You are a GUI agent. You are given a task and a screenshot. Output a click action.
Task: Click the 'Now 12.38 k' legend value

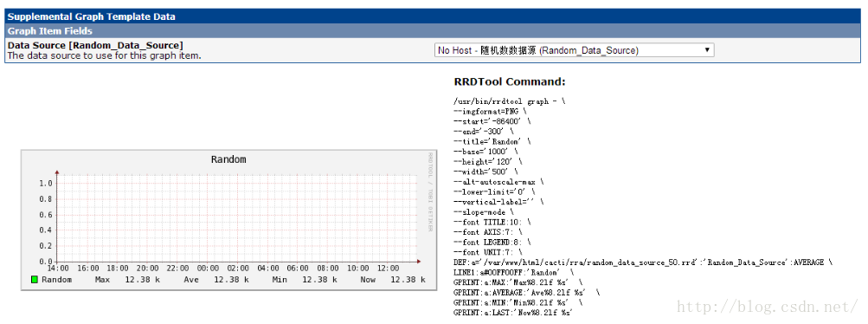point(394,280)
